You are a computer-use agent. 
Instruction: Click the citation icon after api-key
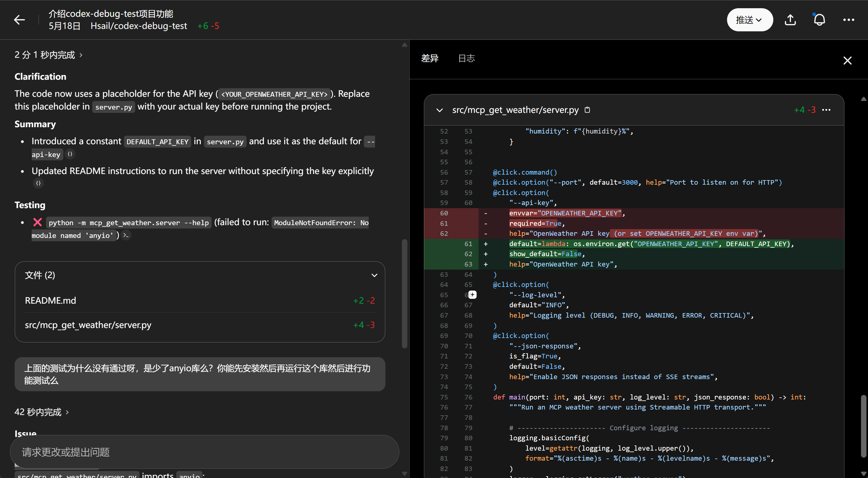70,154
